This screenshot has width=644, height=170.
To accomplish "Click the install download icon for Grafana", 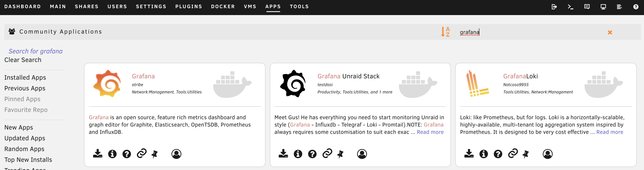I will click(97, 153).
